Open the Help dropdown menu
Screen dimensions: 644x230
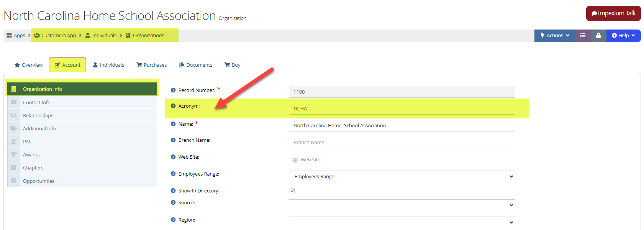point(623,35)
